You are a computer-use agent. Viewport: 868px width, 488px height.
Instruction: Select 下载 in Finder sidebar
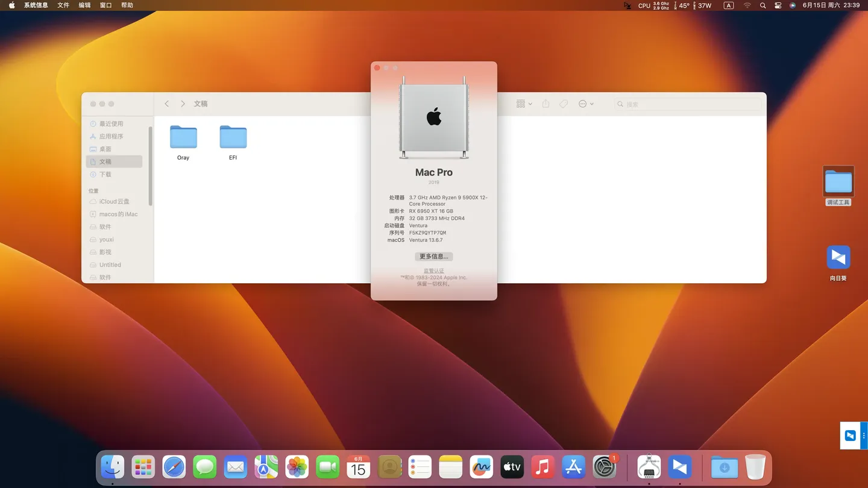point(105,175)
